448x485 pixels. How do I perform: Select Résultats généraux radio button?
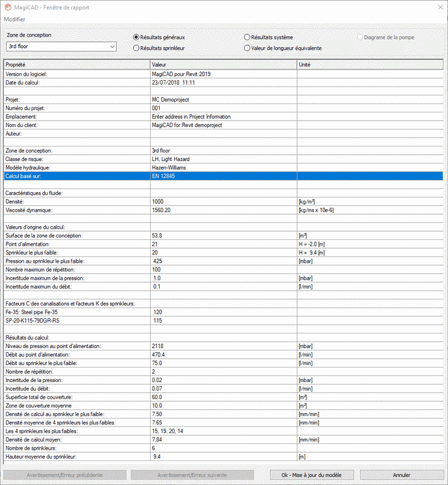click(x=159, y=37)
